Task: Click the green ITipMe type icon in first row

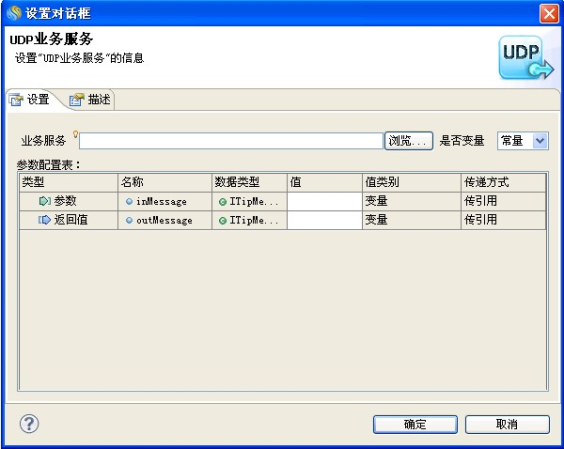Action: pyautogui.click(x=223, y=202)
